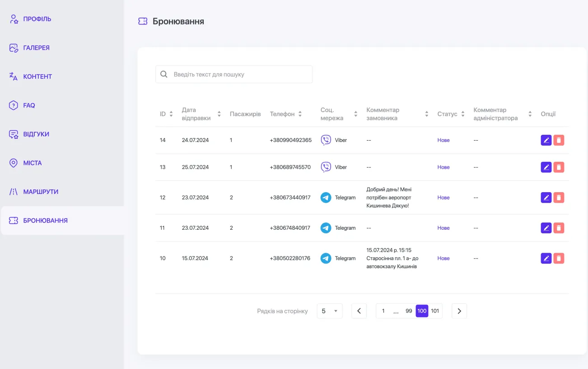
Task: Click the search text field
Action: [234, 74]
